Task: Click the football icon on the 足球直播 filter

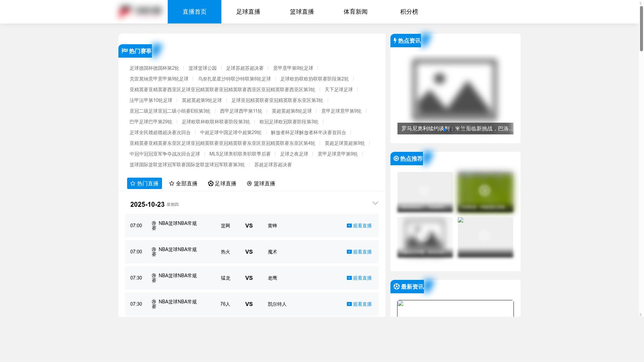Action: point(211,183)
